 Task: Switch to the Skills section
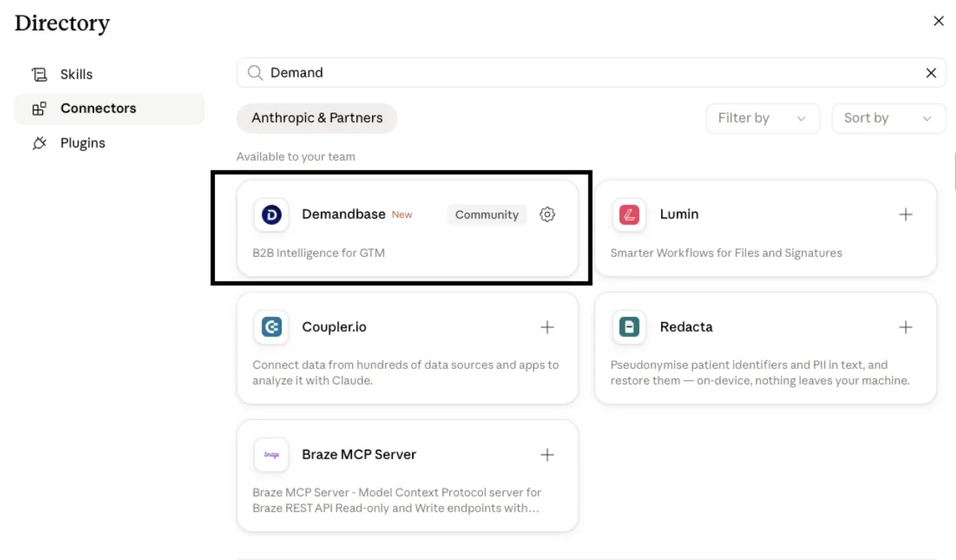[110, 74]
